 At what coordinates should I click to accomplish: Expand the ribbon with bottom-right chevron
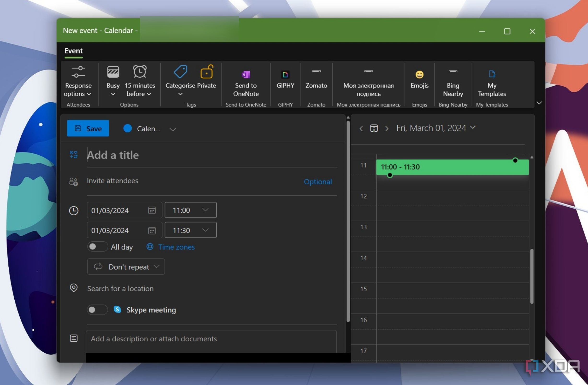pyautogui.click(x=539, y=103)
